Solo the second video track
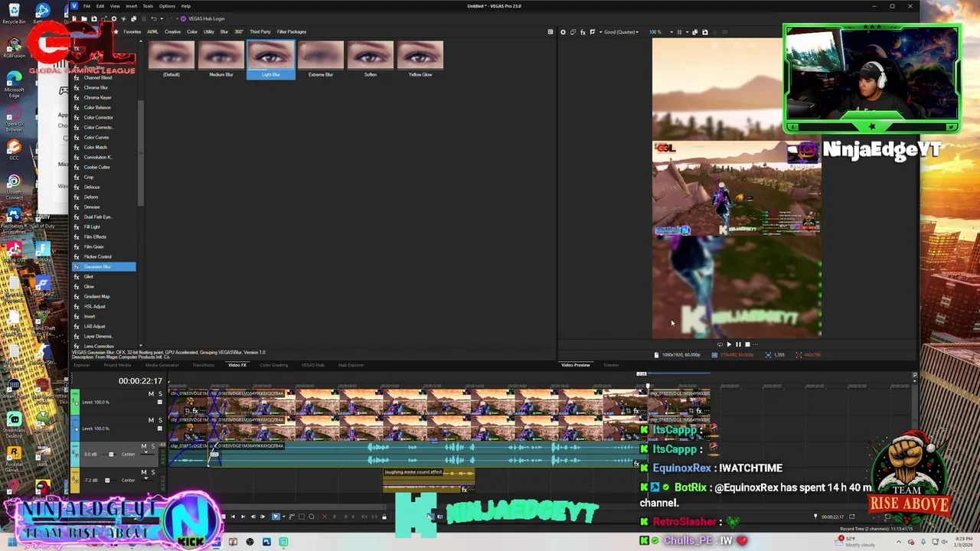 160,420
